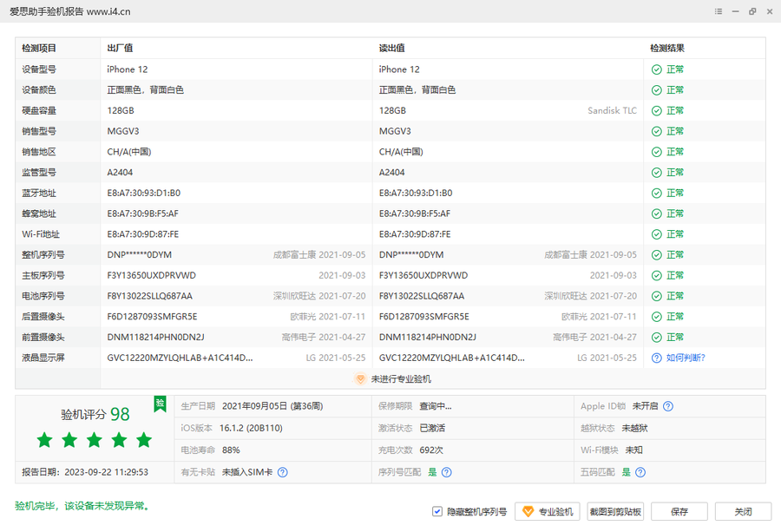Screen dimensions: 781x532
Task: Toggle the 隐藏整机序列号 checkbox
Action: pos(437,512)
